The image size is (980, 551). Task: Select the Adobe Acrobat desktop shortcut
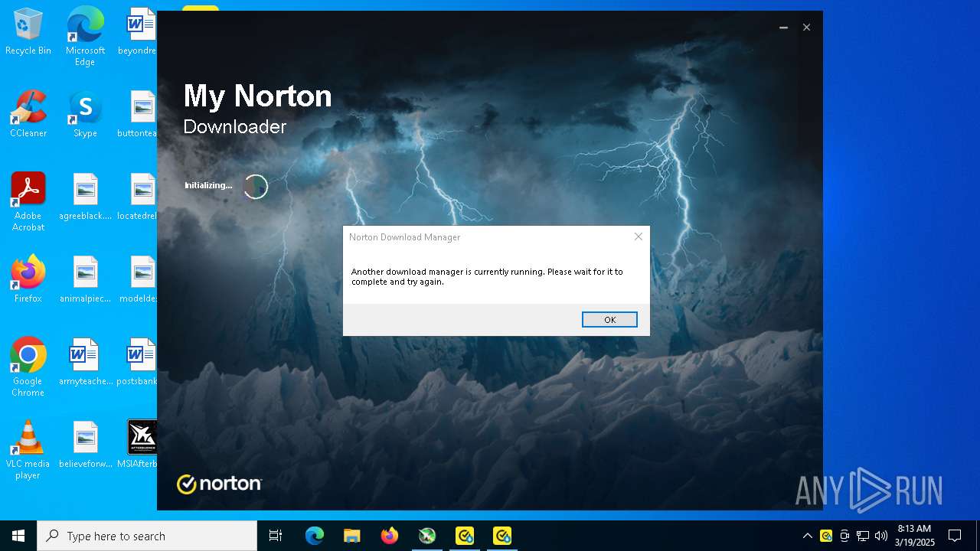click(x=28, y=202)
